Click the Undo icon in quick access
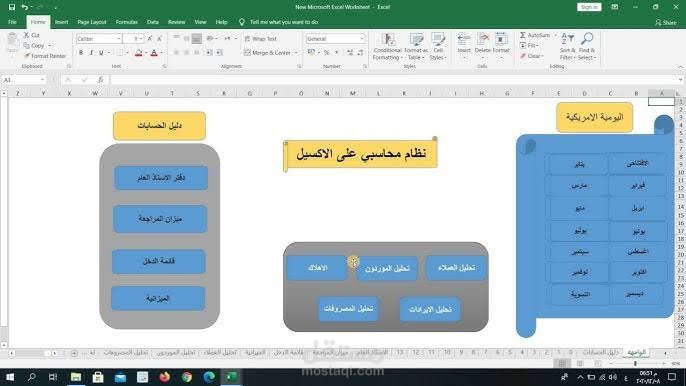 [x=25, y=7]
